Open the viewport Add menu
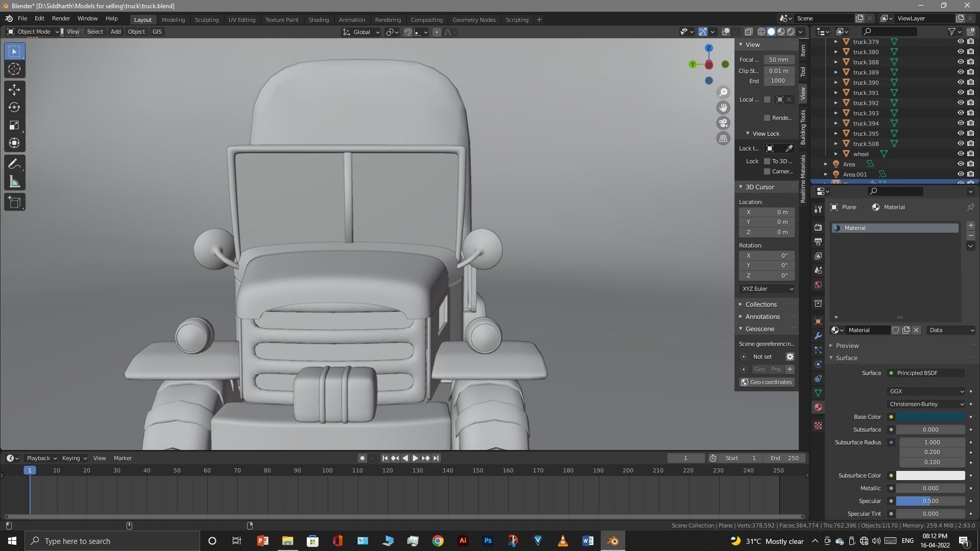Screen dimensions: 980x551 (115, 32)
